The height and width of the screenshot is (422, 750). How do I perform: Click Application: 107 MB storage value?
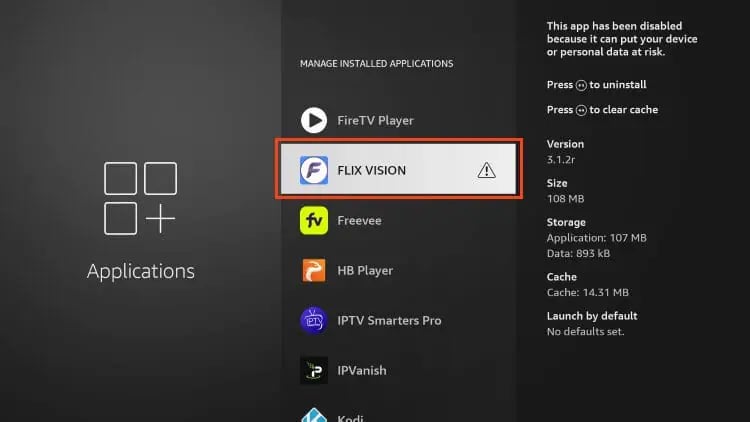[x=596, y=238]
